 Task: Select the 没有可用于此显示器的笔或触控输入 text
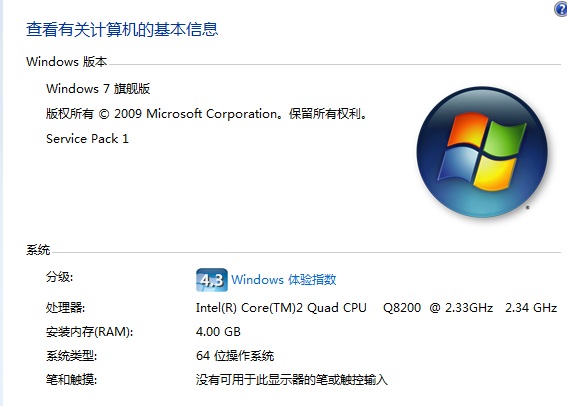pyautogui.click(x=292, y=380)
